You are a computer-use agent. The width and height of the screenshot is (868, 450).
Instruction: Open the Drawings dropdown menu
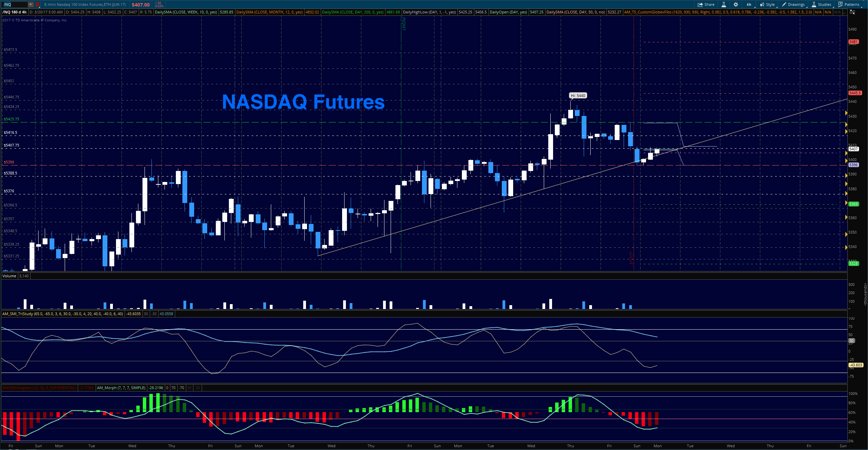click(793, 4)
